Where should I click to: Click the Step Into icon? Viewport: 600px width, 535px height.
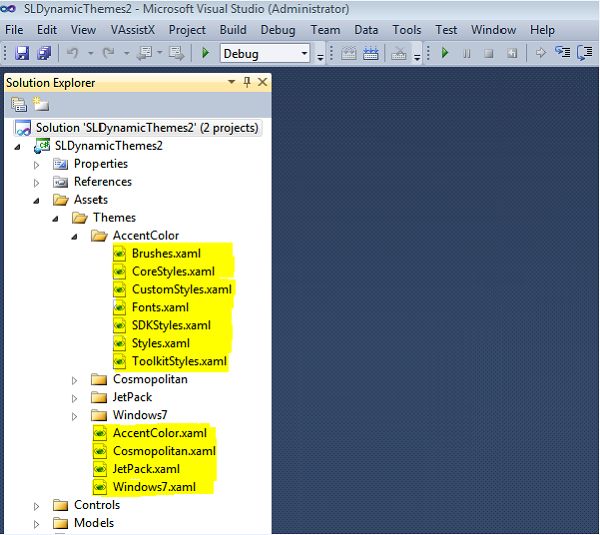[562, 52]
